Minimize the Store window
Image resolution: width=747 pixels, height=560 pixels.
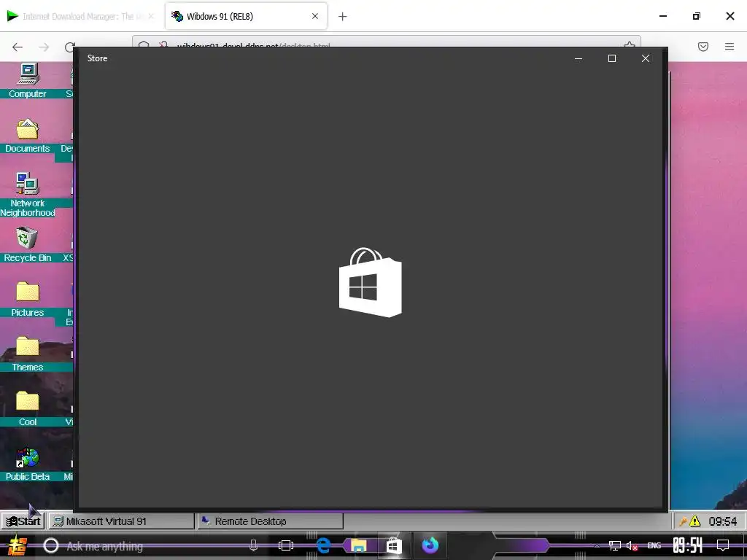point(578,58)
